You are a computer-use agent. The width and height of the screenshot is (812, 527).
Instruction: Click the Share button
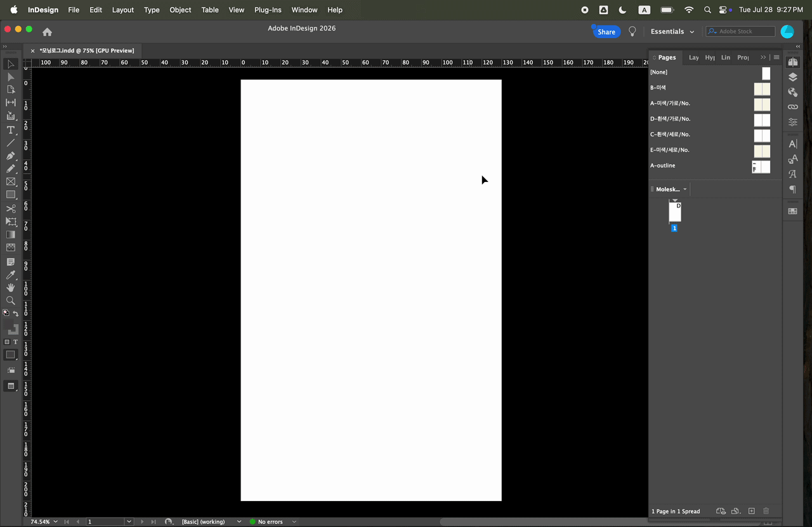pyautogui.click(x=606, y=32)
